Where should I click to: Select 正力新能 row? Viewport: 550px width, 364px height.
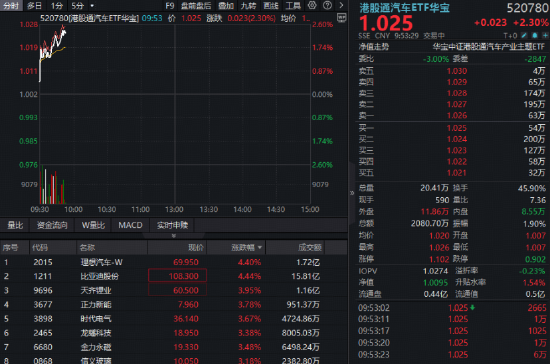tap(174, 304)
